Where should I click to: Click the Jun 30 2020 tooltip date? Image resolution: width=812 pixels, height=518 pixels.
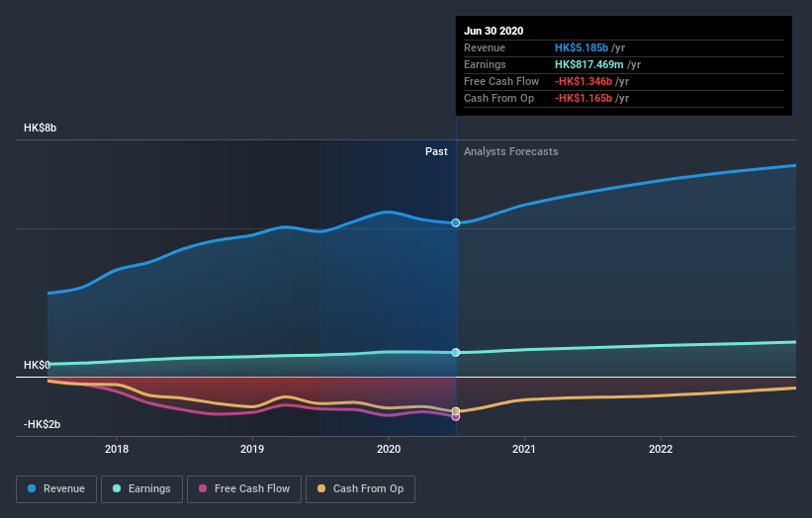494,31
